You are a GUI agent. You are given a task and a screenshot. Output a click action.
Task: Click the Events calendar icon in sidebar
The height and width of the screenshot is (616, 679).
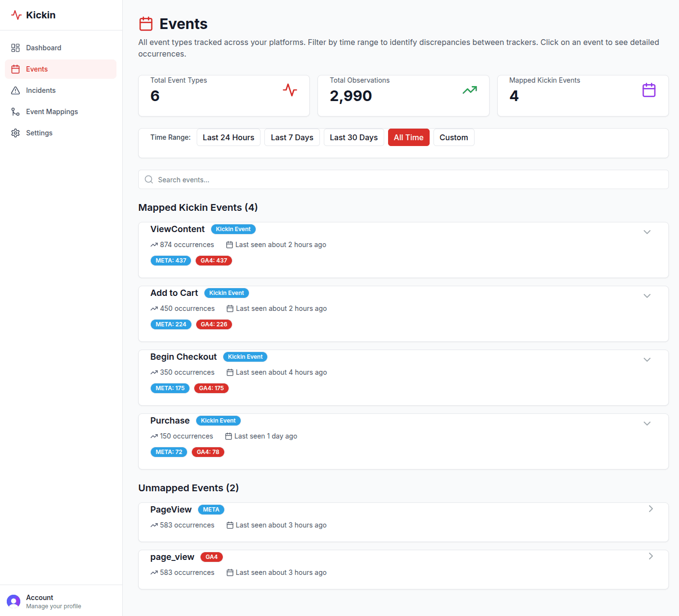(15, 69)
